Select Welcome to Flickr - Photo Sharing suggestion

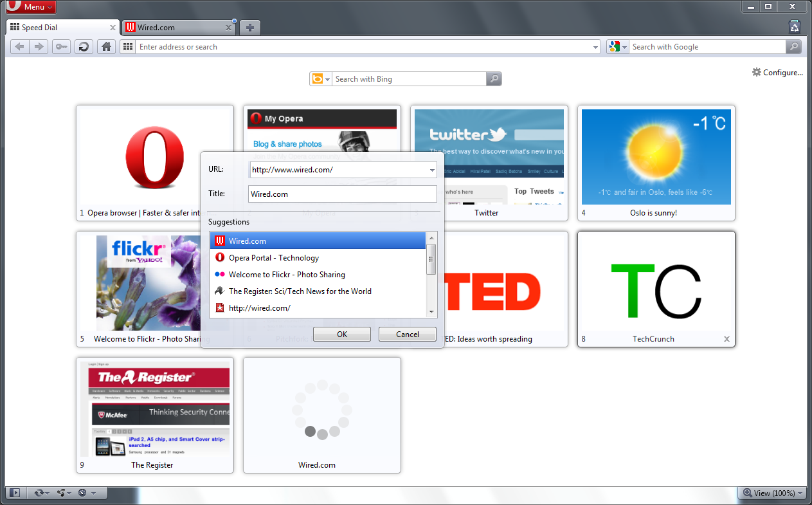coord(318,274)
